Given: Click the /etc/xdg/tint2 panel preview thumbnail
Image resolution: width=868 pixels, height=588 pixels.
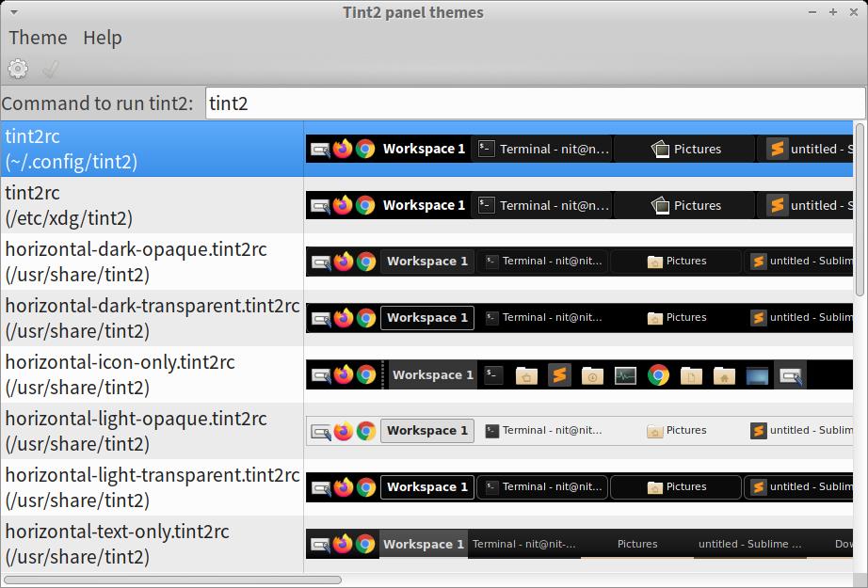Looking at the screenshot, I should pos(579,205).
